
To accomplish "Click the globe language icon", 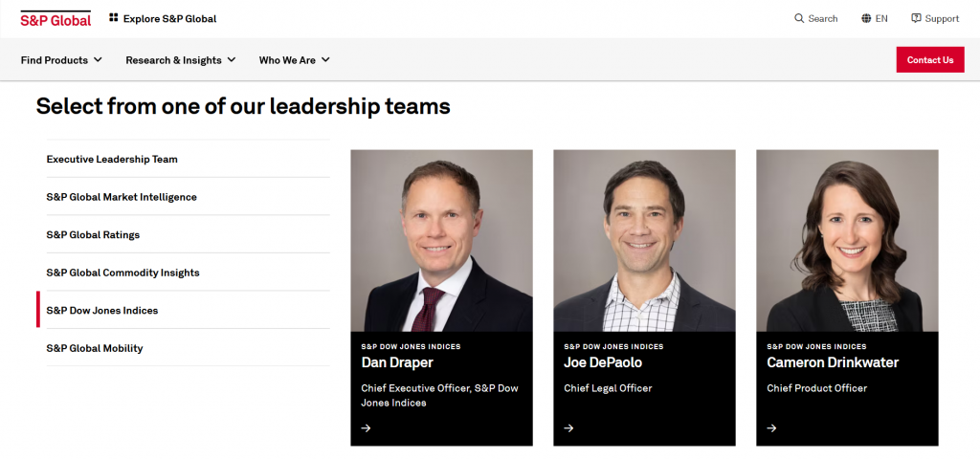I will click(866, 18).
